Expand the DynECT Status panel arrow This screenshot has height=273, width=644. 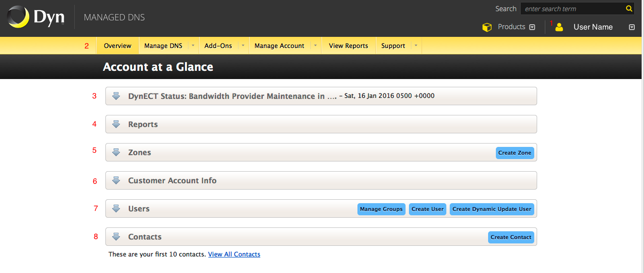[116, 96]
